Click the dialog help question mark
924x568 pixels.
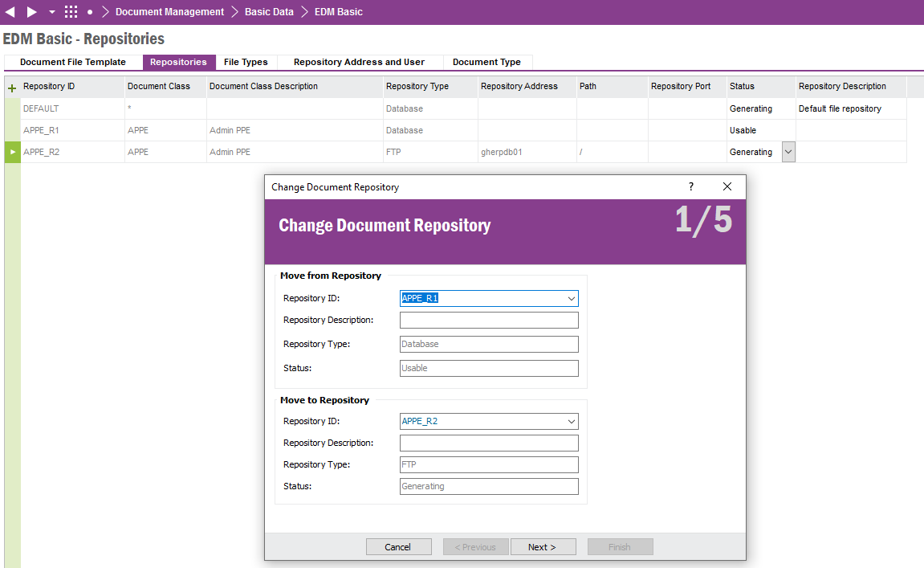tap(691, 186)
